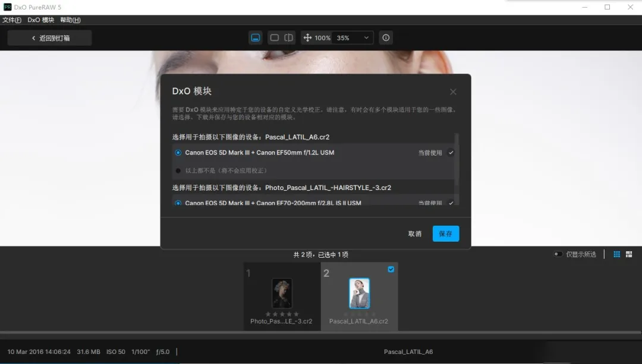Open the 文件(F) menu
Viewport: 642px width, 364px height.
[12, 20]
